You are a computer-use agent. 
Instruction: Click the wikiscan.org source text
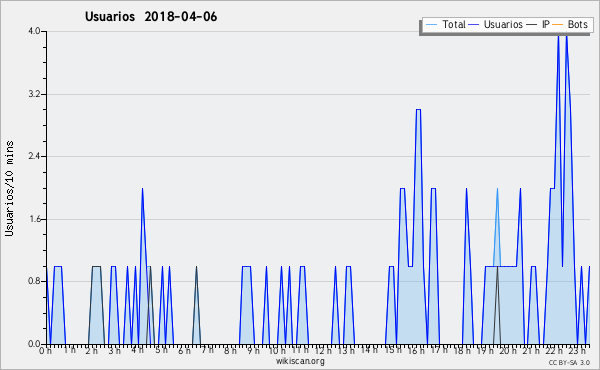click(x=300, y=361)
